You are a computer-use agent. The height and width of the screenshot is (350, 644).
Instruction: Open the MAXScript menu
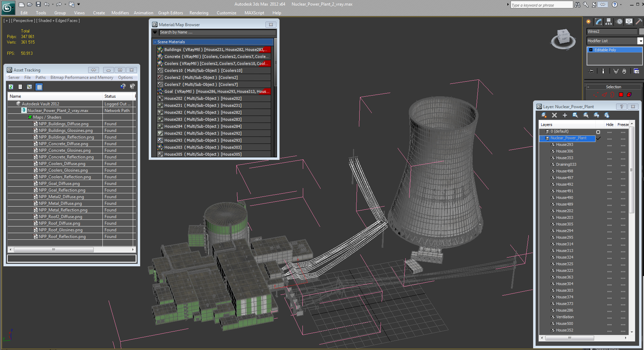click(x=254, y=13)
